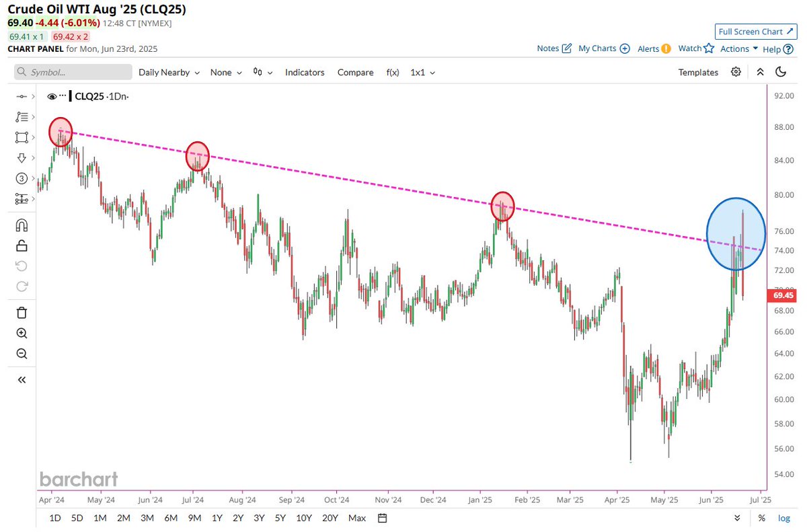Click the trash icon to delete drawings
Image resolution: width=807 pixels, height=532 pixels.
tap(21, 312)
